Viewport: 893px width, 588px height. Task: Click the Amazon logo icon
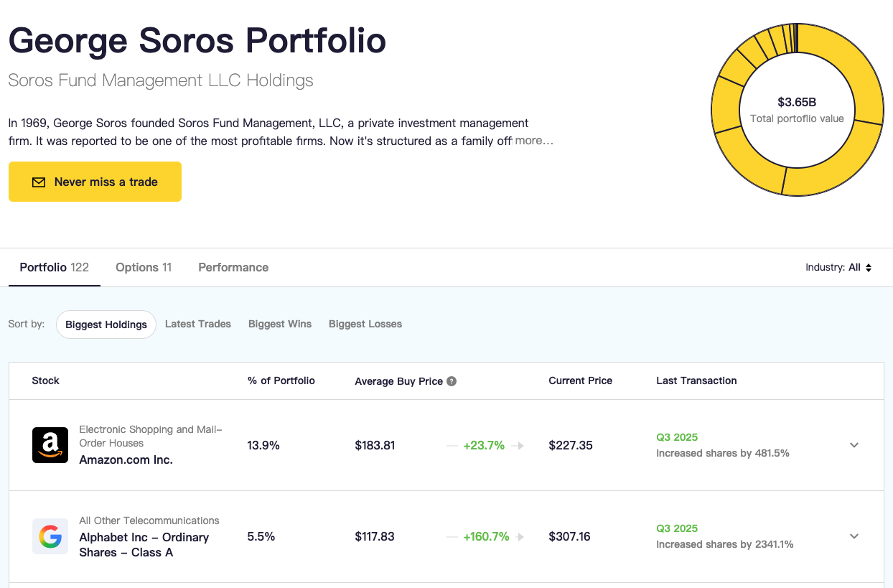click(x=50, y=445)
